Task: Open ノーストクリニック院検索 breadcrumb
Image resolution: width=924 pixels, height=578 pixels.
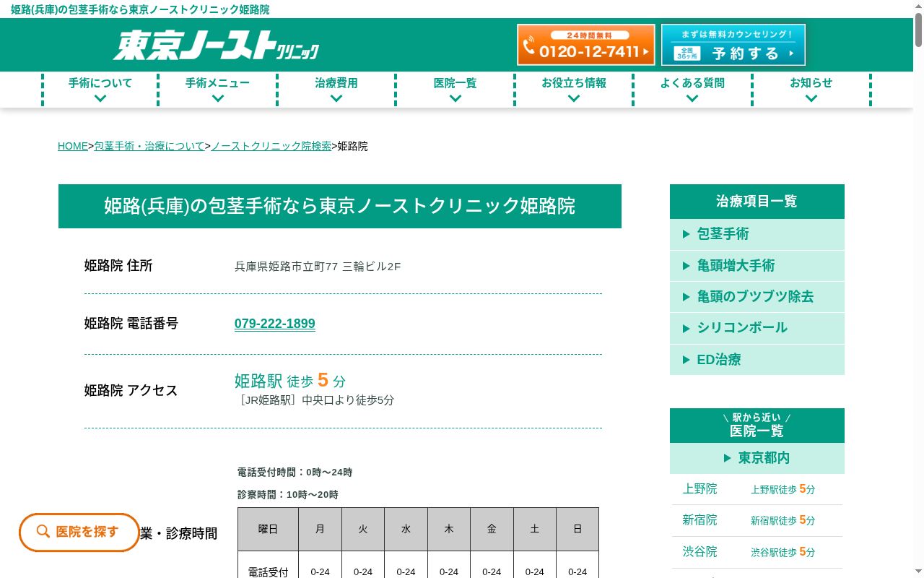Action: pyautogui.click(x=271, y=146)
